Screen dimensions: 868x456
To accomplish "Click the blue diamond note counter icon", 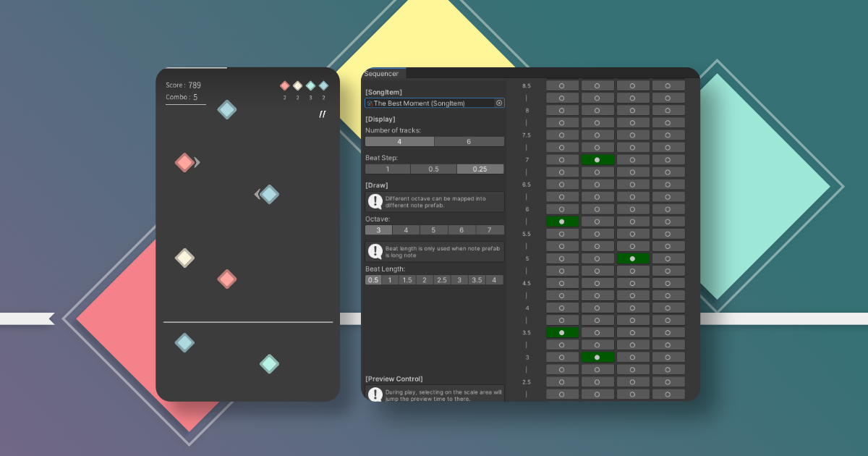I will pos(323,85).
